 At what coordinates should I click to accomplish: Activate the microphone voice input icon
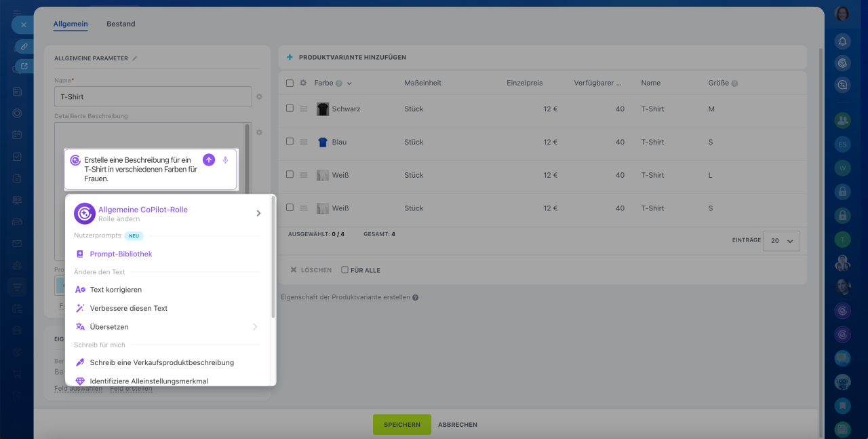[x=225, y=160]
